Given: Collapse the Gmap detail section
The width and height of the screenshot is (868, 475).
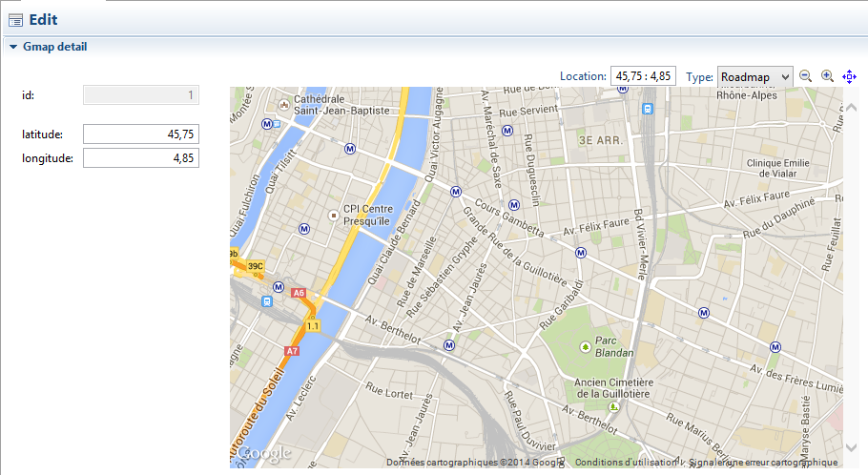Looking at the screenshot, I should tap(12, 46).
